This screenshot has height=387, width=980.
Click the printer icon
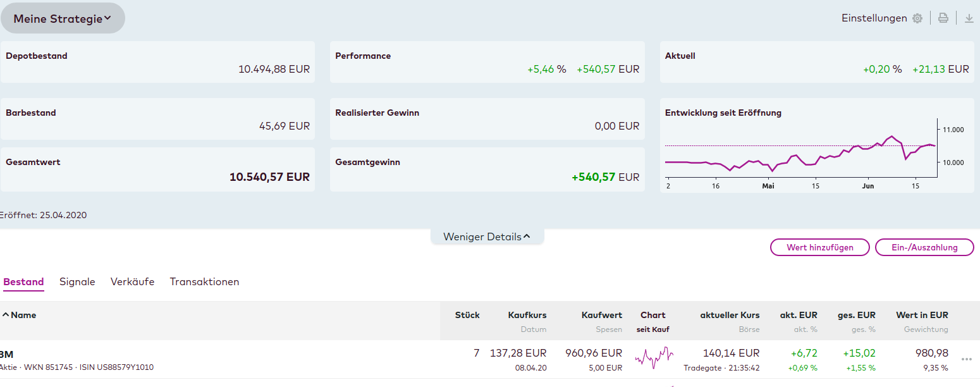[943, 18]
